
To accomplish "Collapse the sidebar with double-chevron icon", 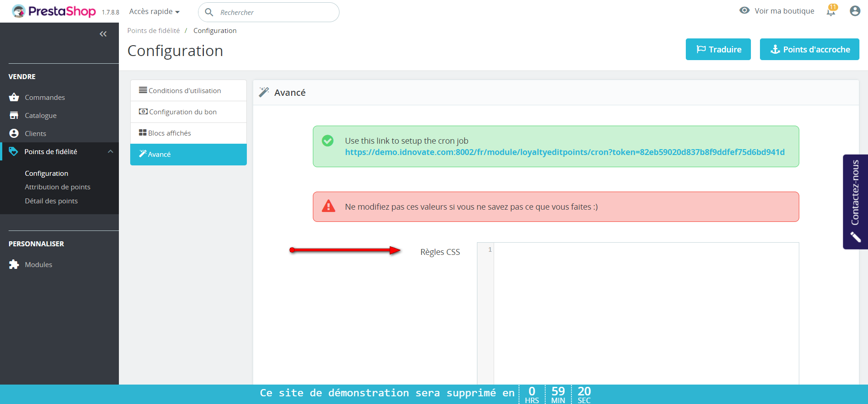I will [x=103, y=34].
